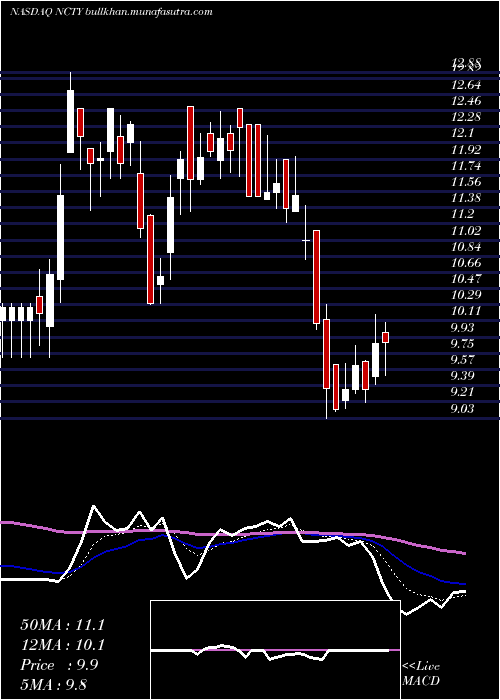Click the 9.57 price axis label
Image resolution: width=500 pixels, height=700 pixels.
tap(462, 359)
